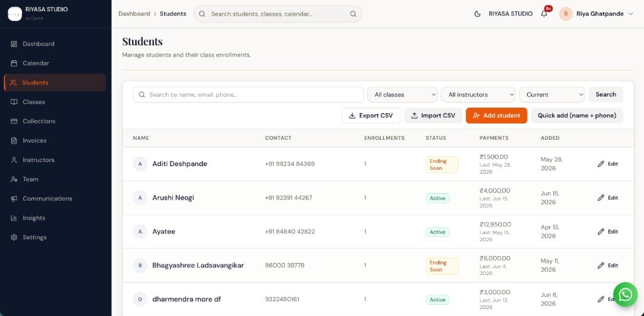644x316 pixels.
Task: Click the search by name, email, phone field
Action: 248,94
